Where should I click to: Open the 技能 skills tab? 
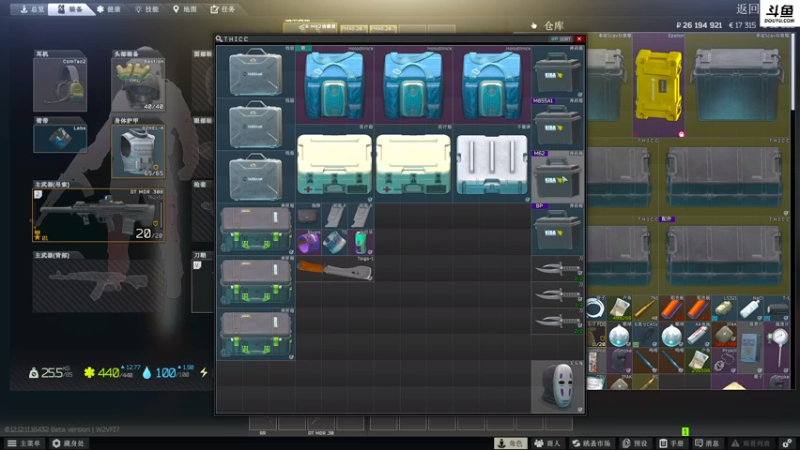(x=146, y=9)
